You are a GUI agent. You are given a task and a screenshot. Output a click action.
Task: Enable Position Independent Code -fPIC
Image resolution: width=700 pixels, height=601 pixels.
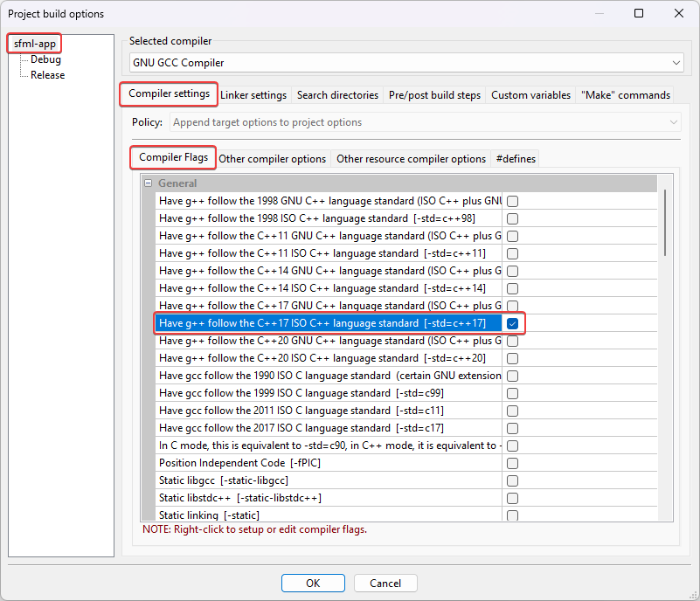tap(511, 463)
